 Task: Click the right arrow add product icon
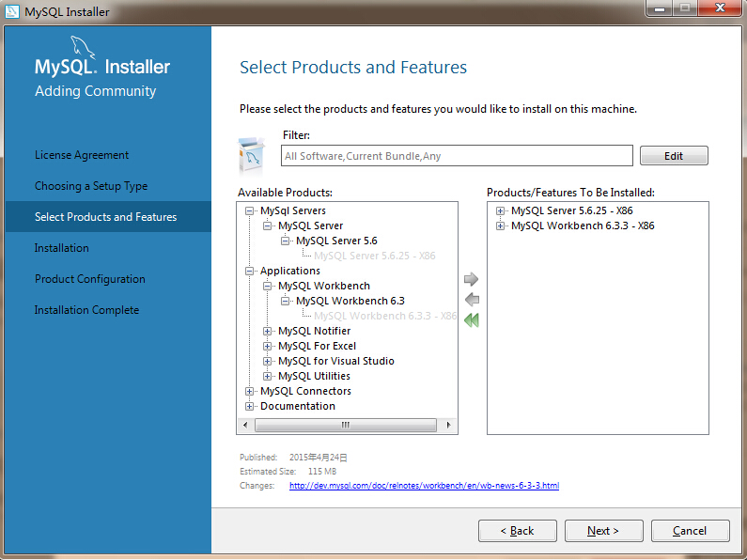coord(471,279)
